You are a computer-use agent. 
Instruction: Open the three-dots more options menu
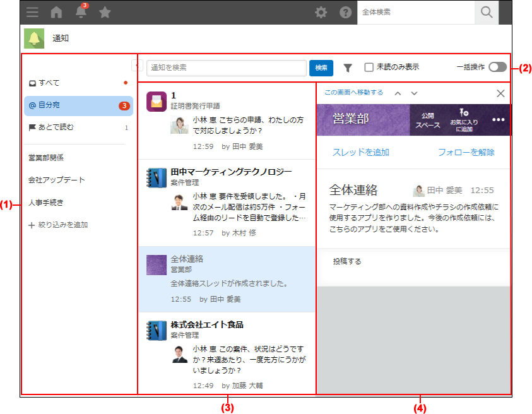point(498,120)
